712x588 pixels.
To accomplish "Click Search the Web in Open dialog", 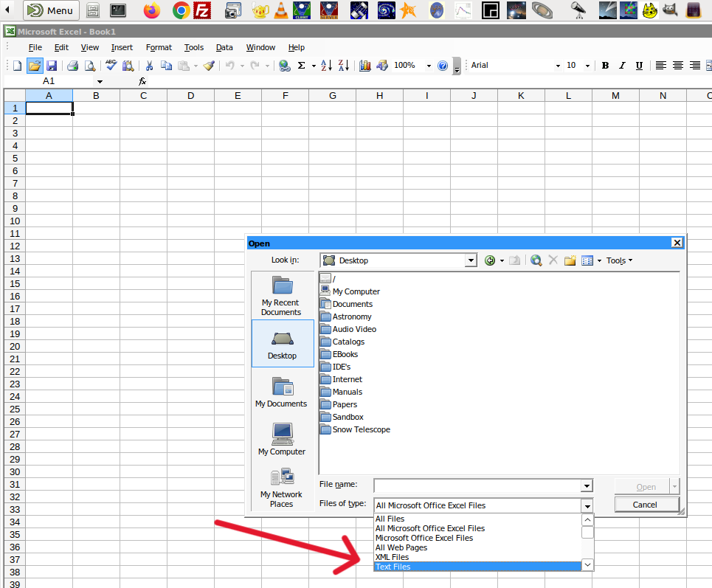I will pyautogui.click(x=536, y=260).
